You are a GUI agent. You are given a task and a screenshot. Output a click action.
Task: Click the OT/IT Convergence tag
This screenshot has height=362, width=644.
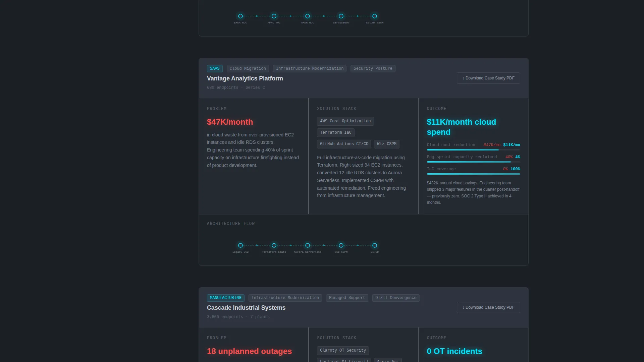[396, 298]
